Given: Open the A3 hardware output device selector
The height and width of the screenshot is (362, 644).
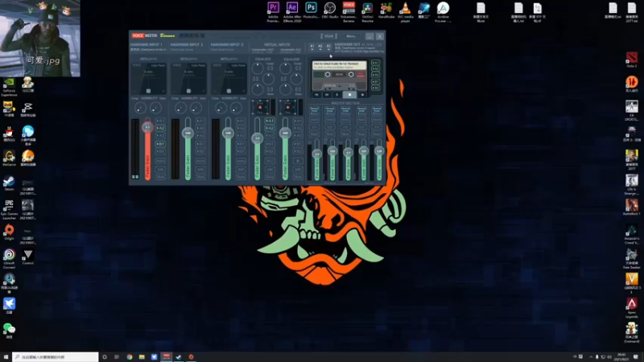Looking at the screenshot, I should 328,47.
